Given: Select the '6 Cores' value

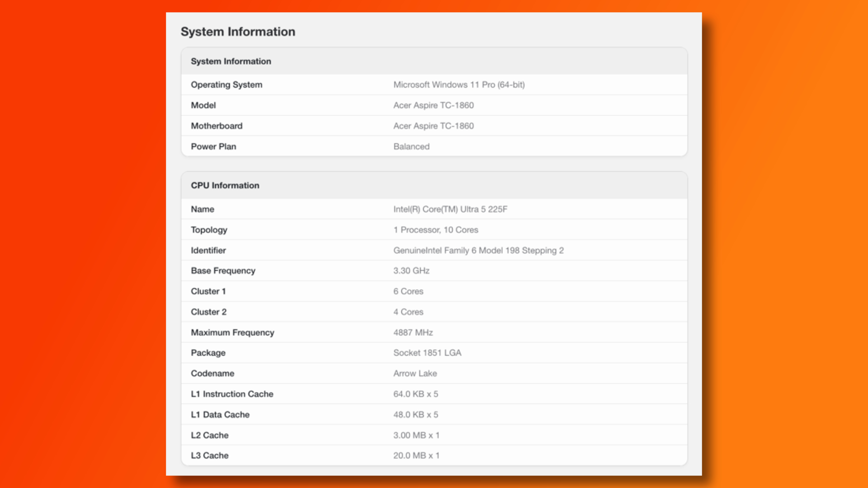Looking at the screenshot, I should tap(408, 291).
